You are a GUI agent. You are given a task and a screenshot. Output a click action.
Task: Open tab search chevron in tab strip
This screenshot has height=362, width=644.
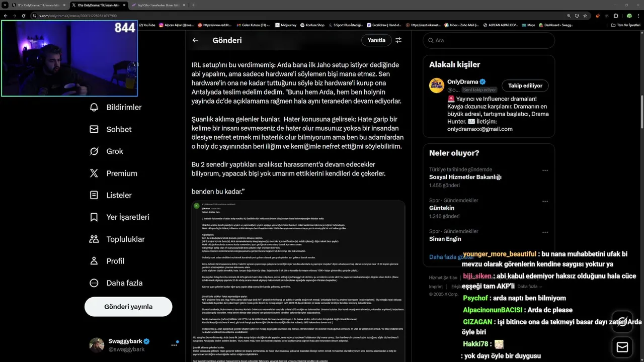pyautogui.click(x=5, y=5)
